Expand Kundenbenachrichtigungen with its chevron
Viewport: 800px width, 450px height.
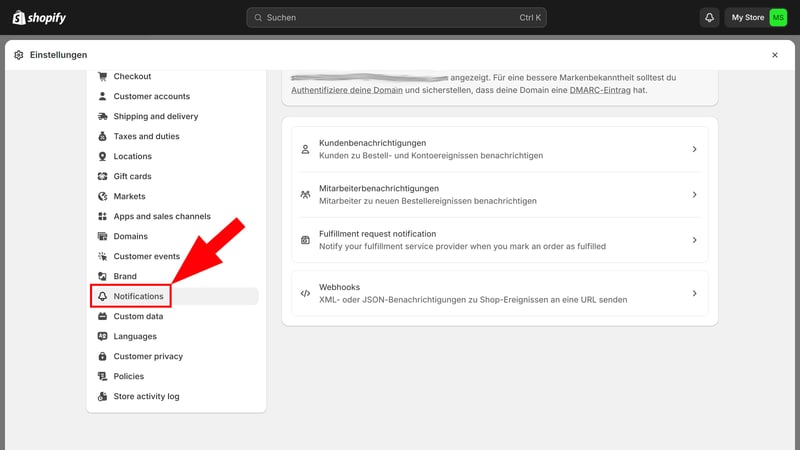[694, 149]
